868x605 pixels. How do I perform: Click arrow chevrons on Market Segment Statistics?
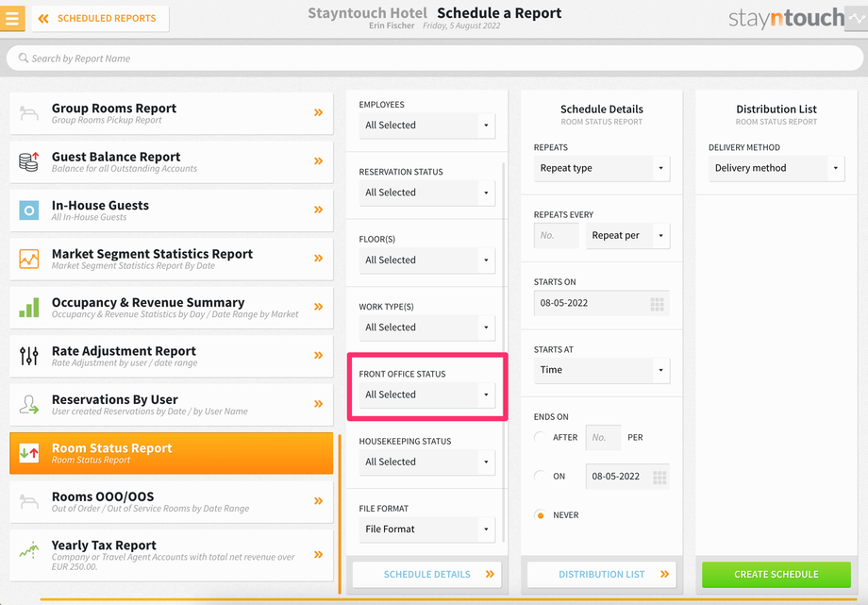(x=318, y=259)
